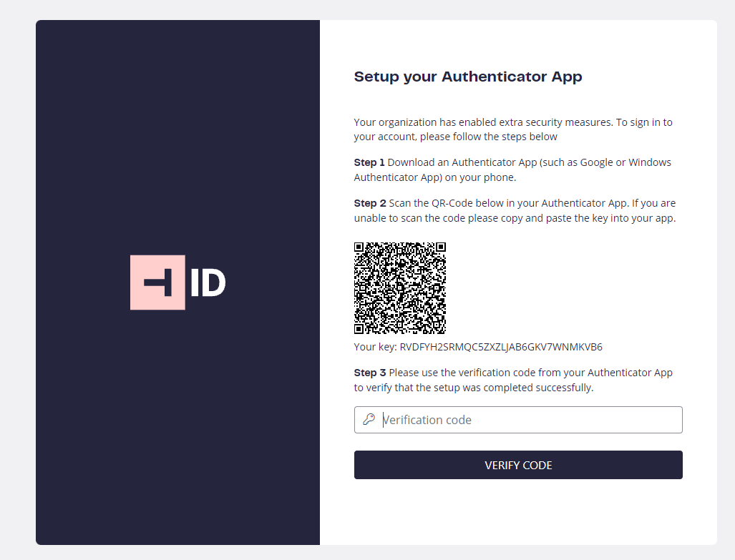Click the secret key string RVDFYH2SRMQC5ZXZLJAB6GKV7WNMKVB6

pos(501,348)
